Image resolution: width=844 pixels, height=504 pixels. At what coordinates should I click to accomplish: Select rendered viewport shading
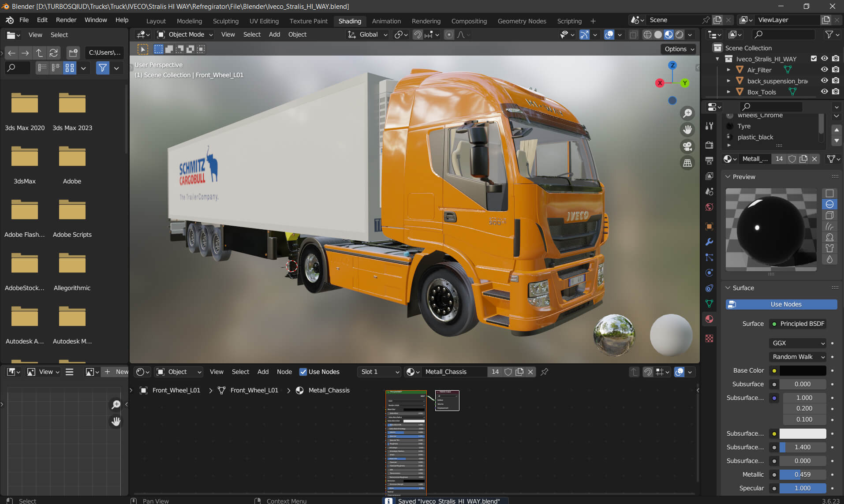click(680, 34)
